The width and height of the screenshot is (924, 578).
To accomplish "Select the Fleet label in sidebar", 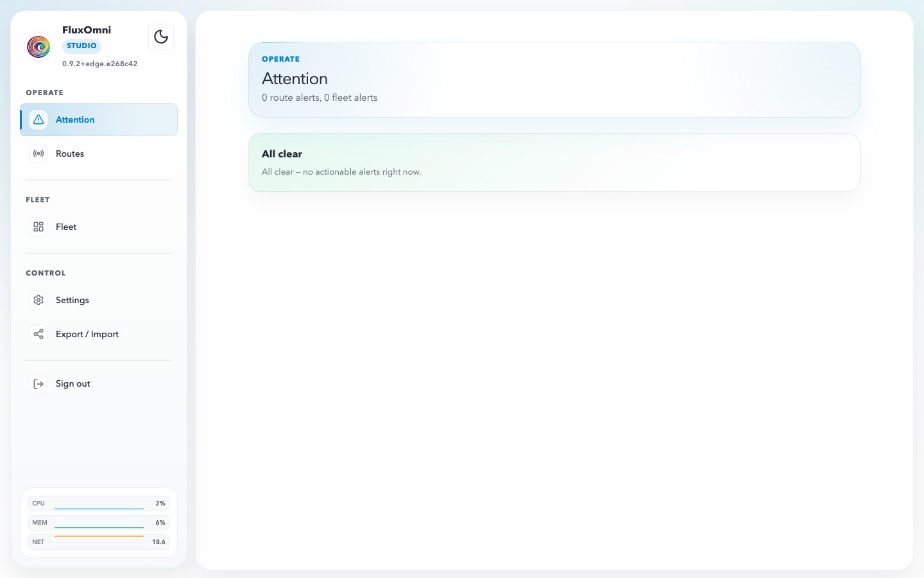I will [66, 227].
